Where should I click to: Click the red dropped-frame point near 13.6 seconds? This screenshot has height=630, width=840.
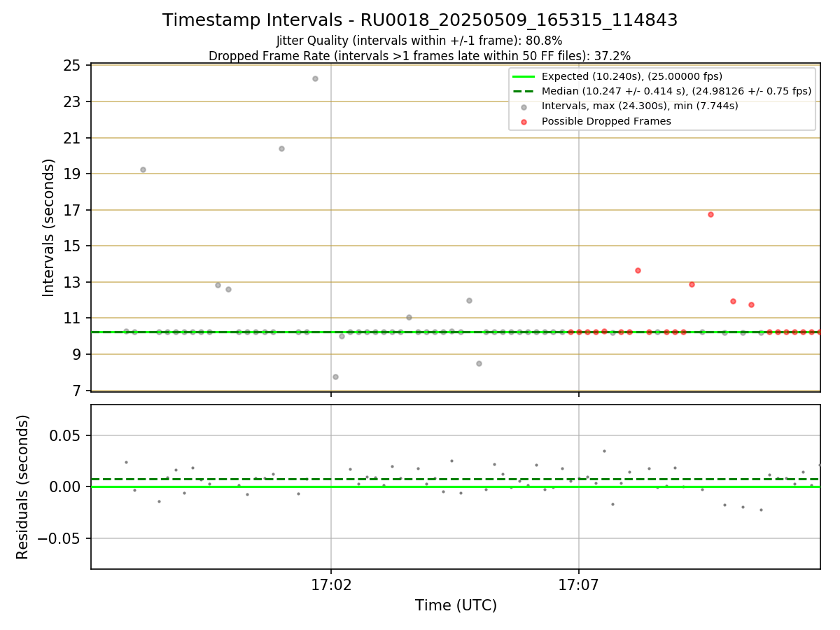[x=638, y=270]
